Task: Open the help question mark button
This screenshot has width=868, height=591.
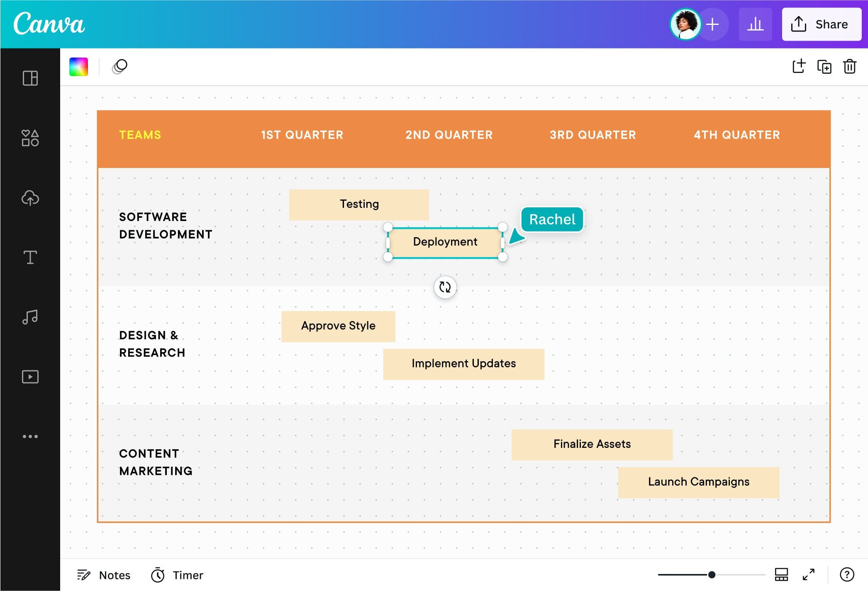Action: [847, 575]
